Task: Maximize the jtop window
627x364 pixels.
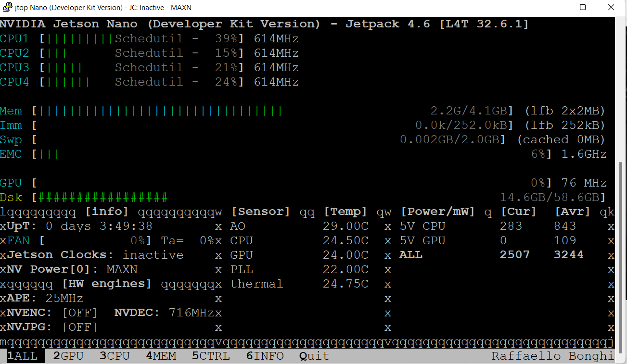Action: point(583,7)
